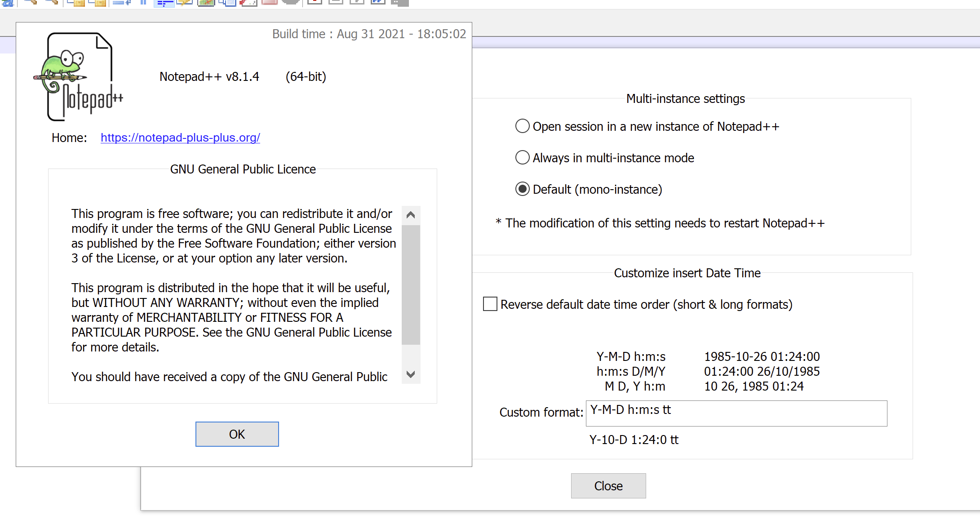Click the 'Build time : Aug 31 2021' text
Screen dimensions: 980x520
click(x=369, y=34)
